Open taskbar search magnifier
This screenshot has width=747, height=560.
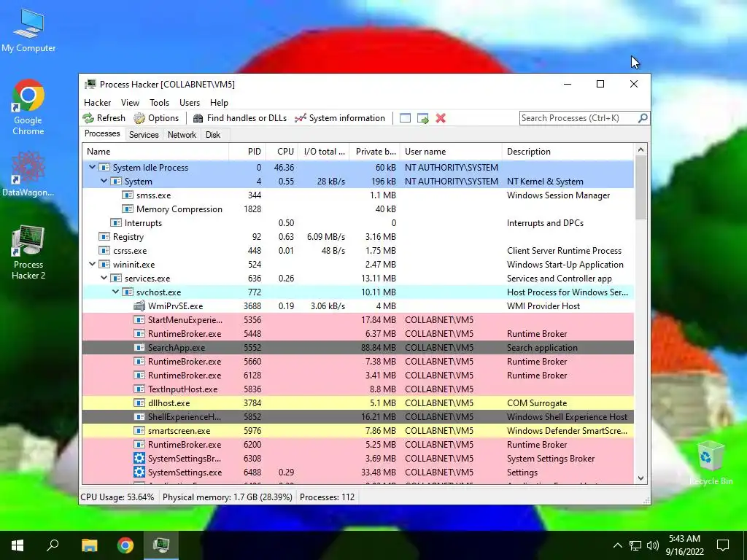(x=53, y=545)
